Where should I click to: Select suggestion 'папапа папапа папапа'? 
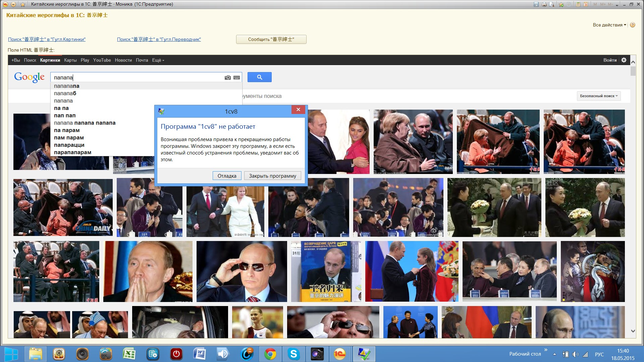(x=102, y=123)
